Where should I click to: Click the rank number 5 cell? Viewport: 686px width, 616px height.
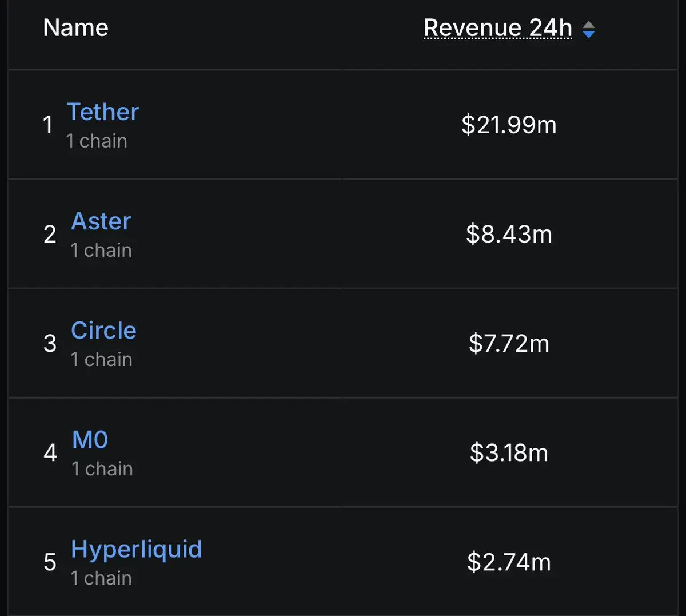pyautogui.click(x=50, y=562)
